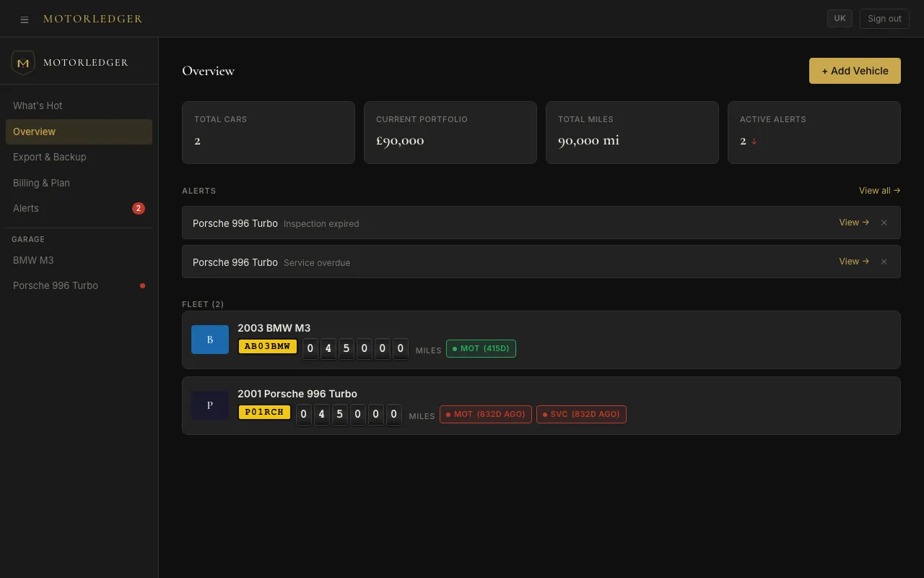Switch region using the UK button
924x578 pixels.
(x=840, y=19)
